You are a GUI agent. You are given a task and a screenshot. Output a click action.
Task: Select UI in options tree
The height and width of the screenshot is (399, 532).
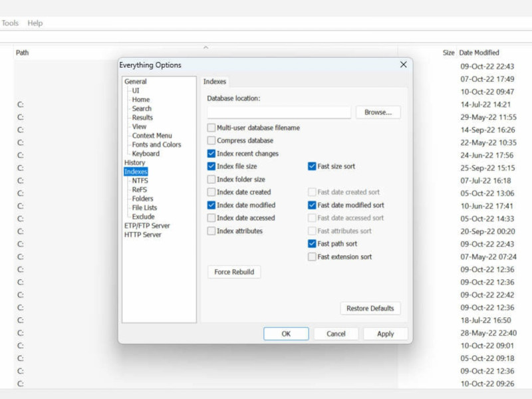click(x=136, y=90)
